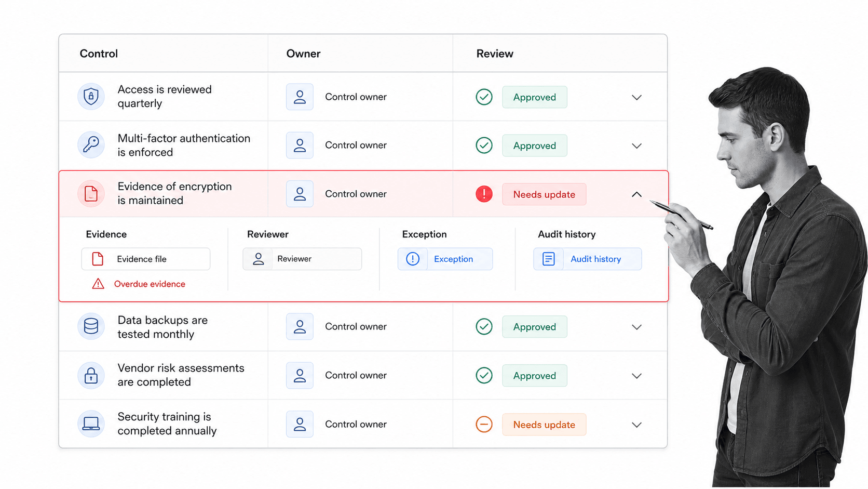This screenshot has height=489, width=868.
Task: Expand the Access is reviewed quarterly row
Action: click(636, 97)
